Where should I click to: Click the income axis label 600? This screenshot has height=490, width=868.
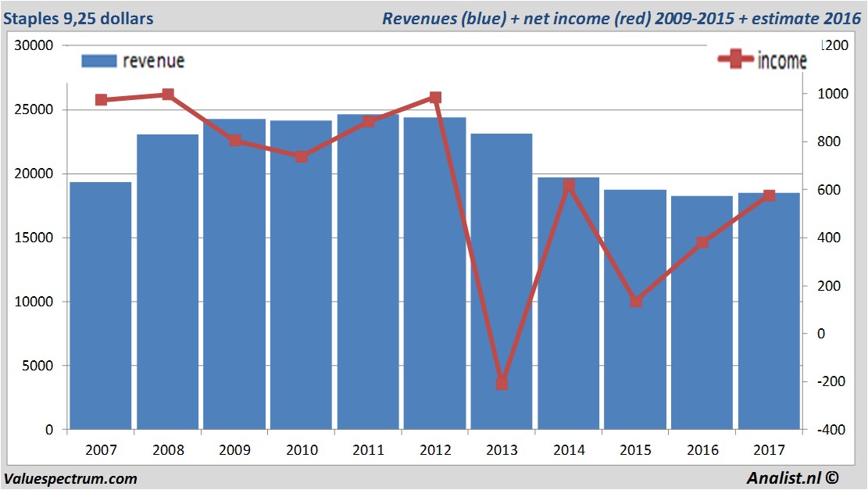tap(829, 190)
